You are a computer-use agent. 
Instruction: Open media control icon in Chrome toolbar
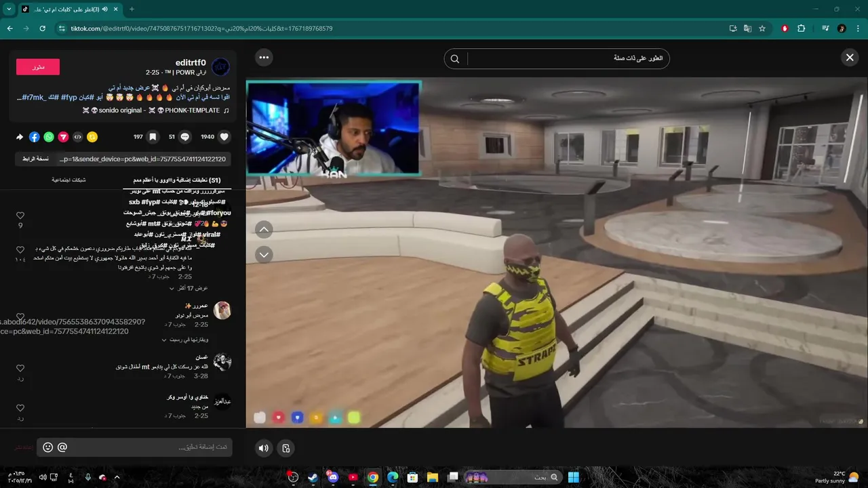click(825, 28)
